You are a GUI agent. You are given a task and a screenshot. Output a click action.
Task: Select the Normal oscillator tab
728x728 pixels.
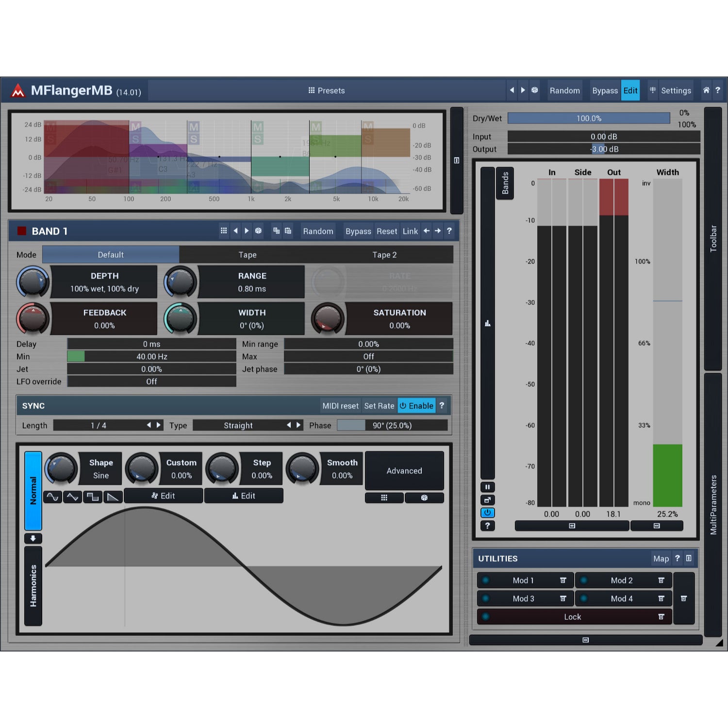33,491
